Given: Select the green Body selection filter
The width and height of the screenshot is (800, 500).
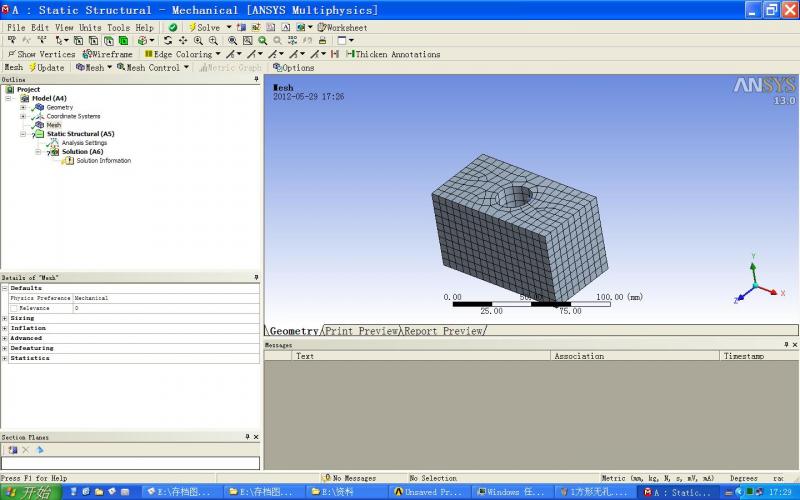Looking at the screenshot, I should (x=123, y=40).
